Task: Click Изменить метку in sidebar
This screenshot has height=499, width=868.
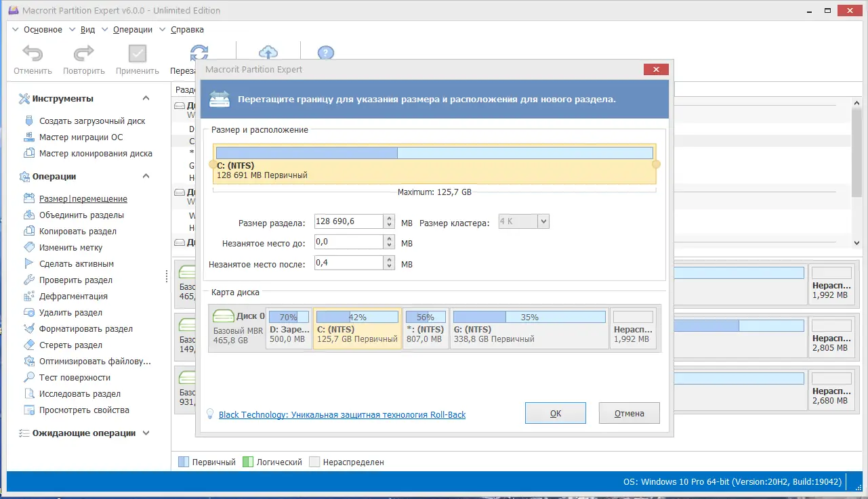Action: (71, 248)
